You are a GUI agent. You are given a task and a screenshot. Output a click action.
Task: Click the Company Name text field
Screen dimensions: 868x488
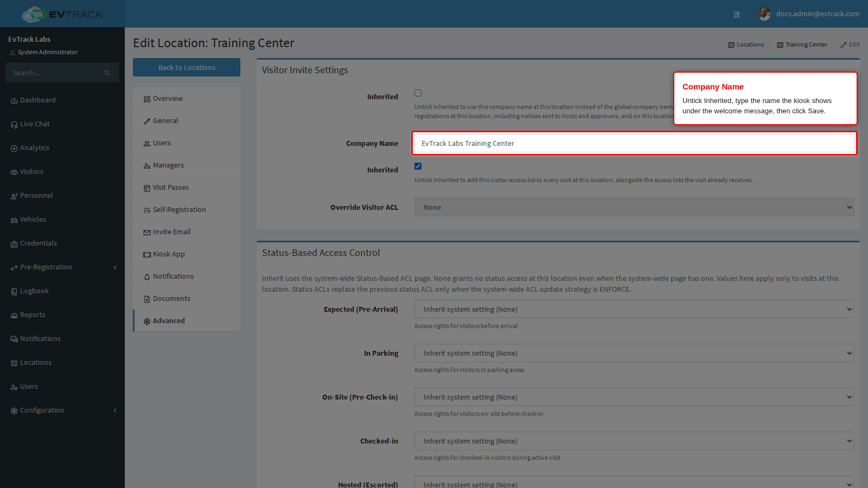pyautogui.click(x=634, y=143)
